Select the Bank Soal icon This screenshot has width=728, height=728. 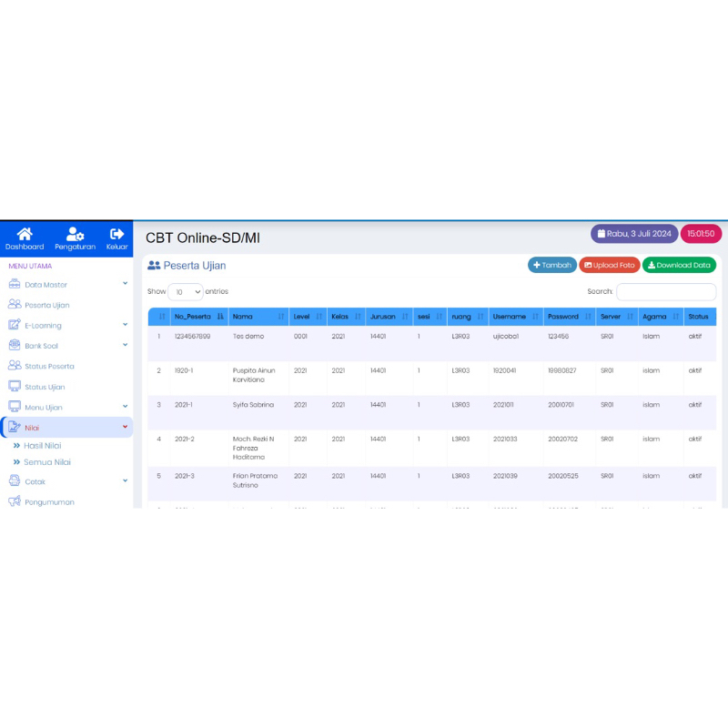pyautogui.click(x=15, y=345)
